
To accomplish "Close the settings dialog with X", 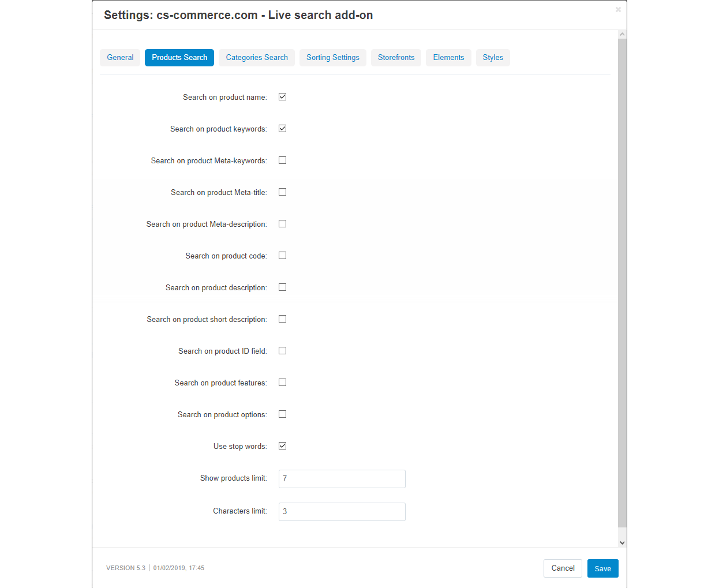I will click(x=618, y=10).
